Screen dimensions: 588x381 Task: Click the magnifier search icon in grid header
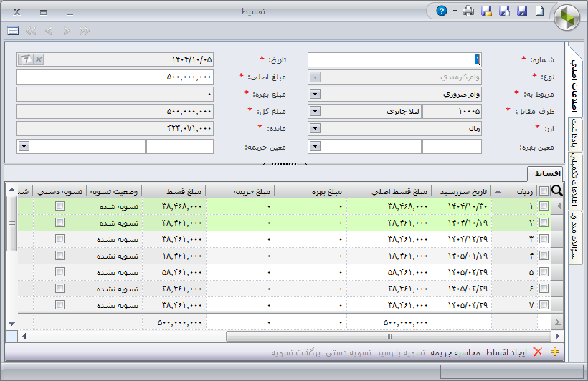(557, 190)
